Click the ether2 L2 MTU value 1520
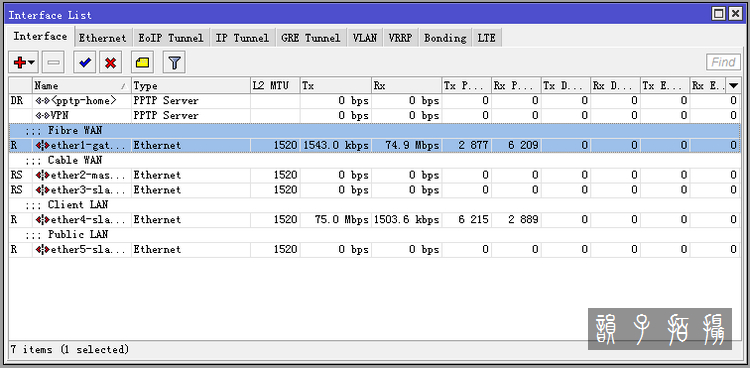750x368 pixels. [285, 175]
